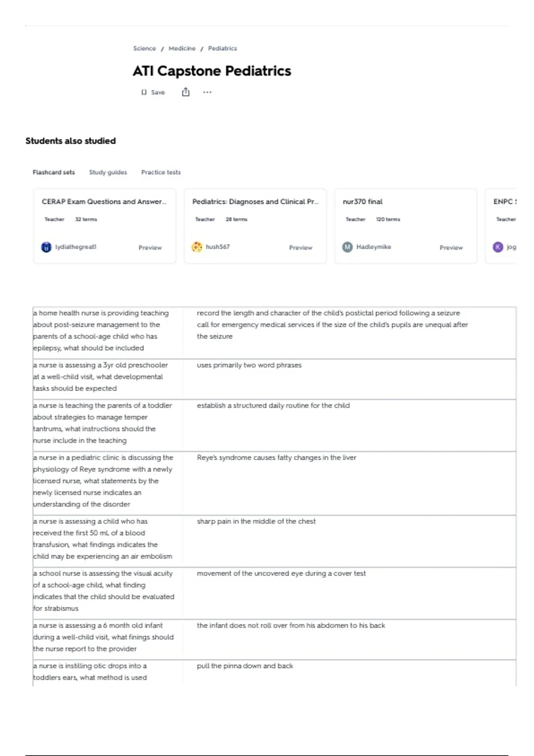Open the nur370 final card title

click(363, 201)
